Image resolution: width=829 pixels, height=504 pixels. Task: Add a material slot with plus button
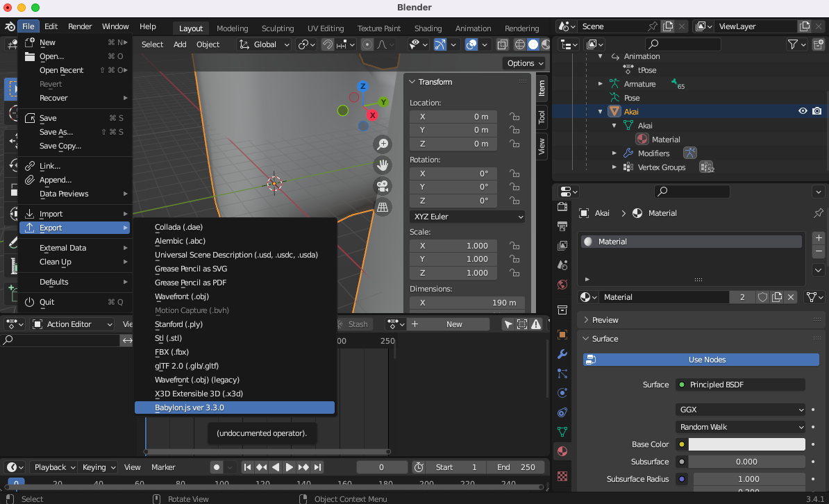point(819,238)
